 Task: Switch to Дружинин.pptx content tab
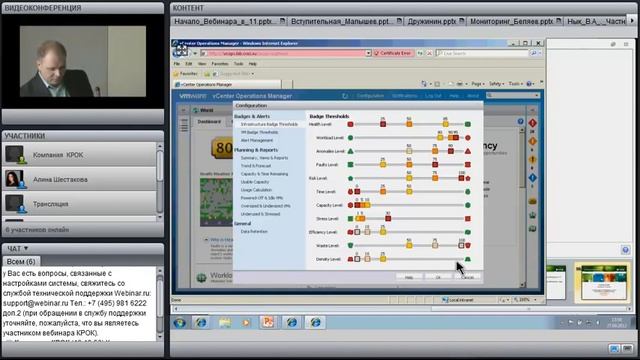pyautogui.click(x=435, y=21)
